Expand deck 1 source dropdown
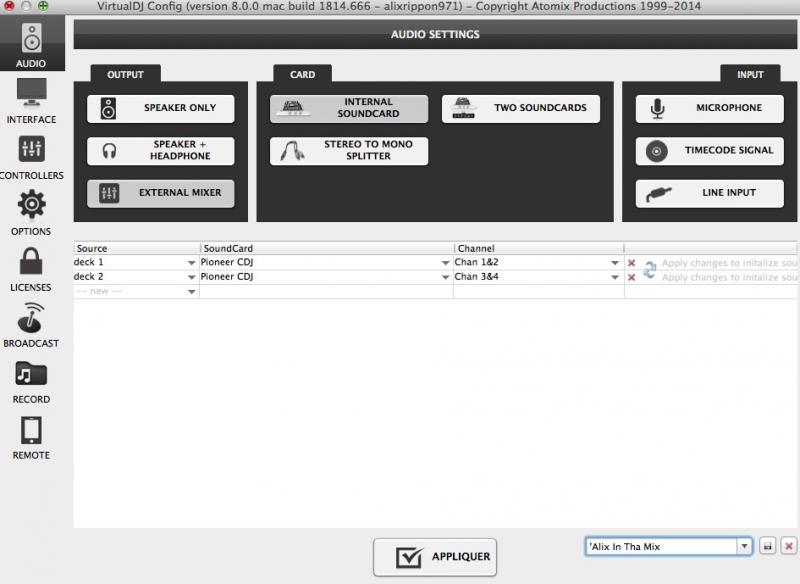Screen dimensions: 800x584 tap(191, 263)
